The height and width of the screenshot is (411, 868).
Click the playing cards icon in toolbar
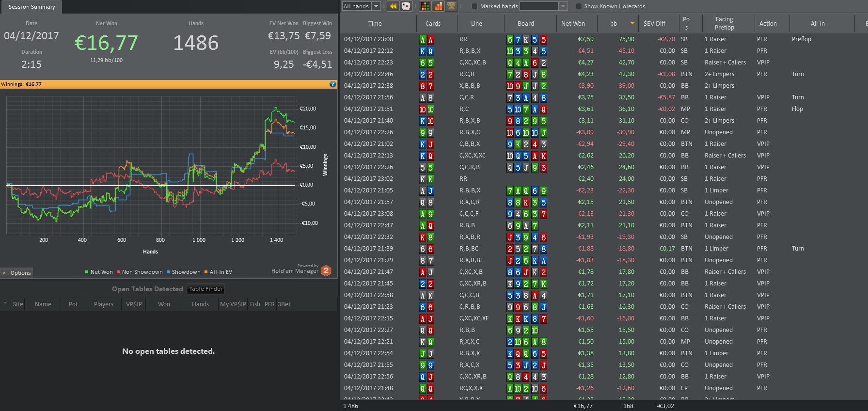(x=406, y=6)
